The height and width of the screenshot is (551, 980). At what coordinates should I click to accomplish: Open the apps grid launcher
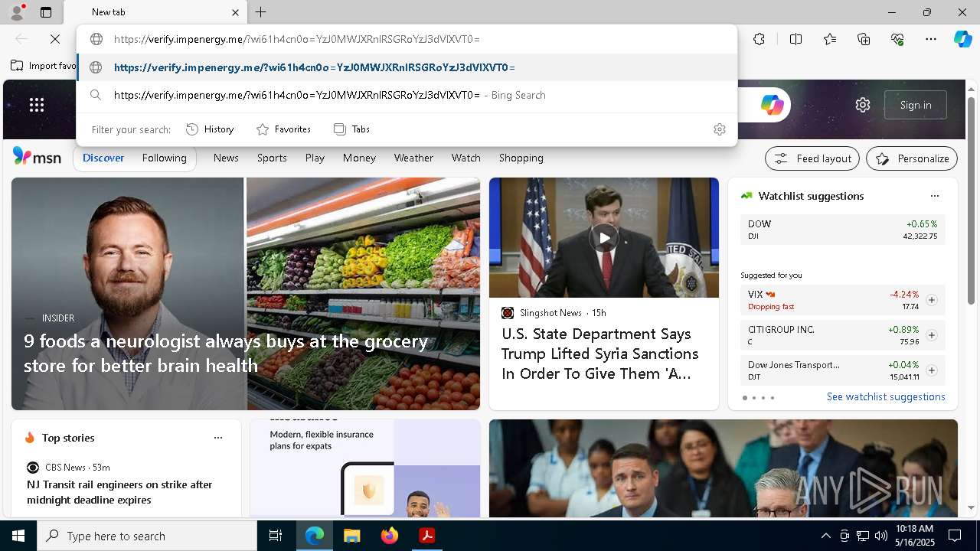(x=37, y=105)
